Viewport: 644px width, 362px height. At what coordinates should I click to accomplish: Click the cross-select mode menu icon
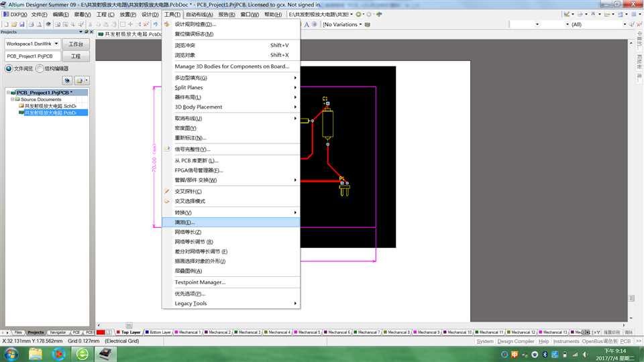pos(167,201)
